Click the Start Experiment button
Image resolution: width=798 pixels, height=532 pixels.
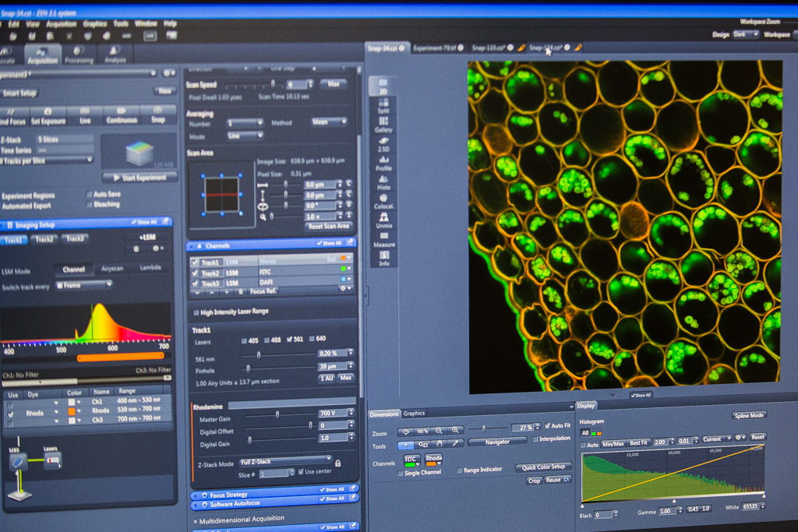pos(139,178)
